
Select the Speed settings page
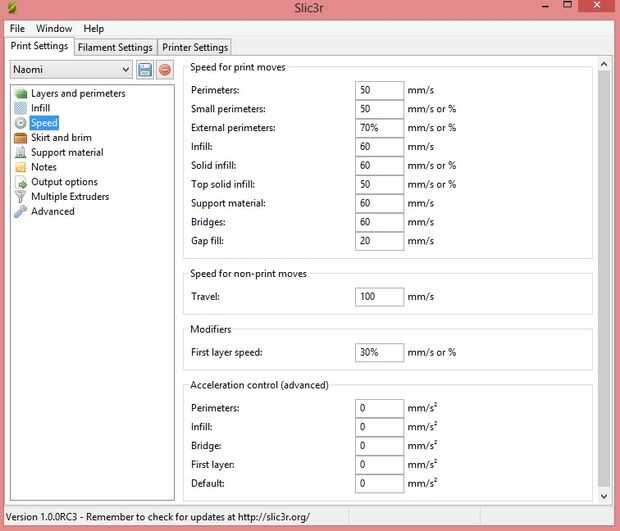(x=44, y=123)
